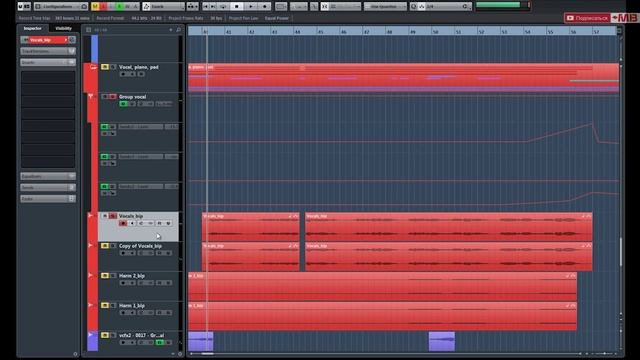This screenshot has width=640, height=360.
Task: Unmute the Harm 2_bip track
Action: pos(105,276)
